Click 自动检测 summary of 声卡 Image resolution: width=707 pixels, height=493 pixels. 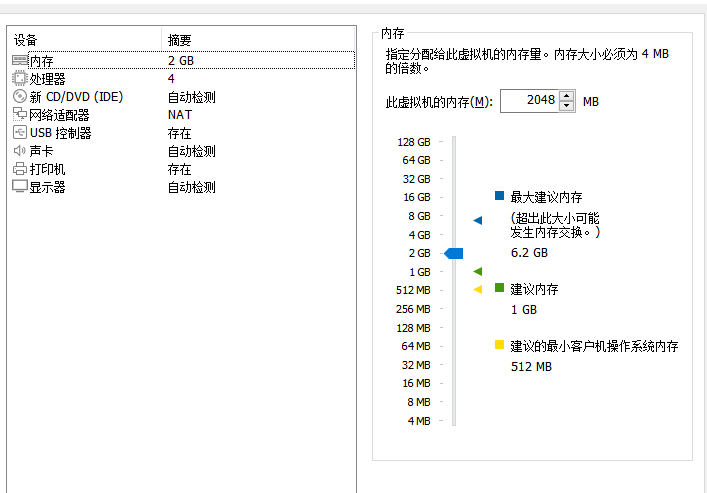point(192,151)
